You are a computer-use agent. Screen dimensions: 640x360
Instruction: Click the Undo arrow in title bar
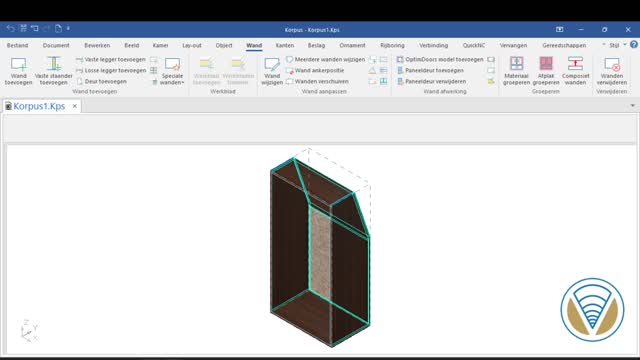point(11,29)
